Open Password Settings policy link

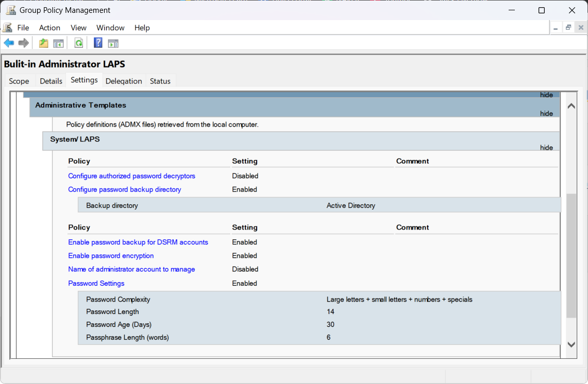pyautogui.click(x=96, y=283)
